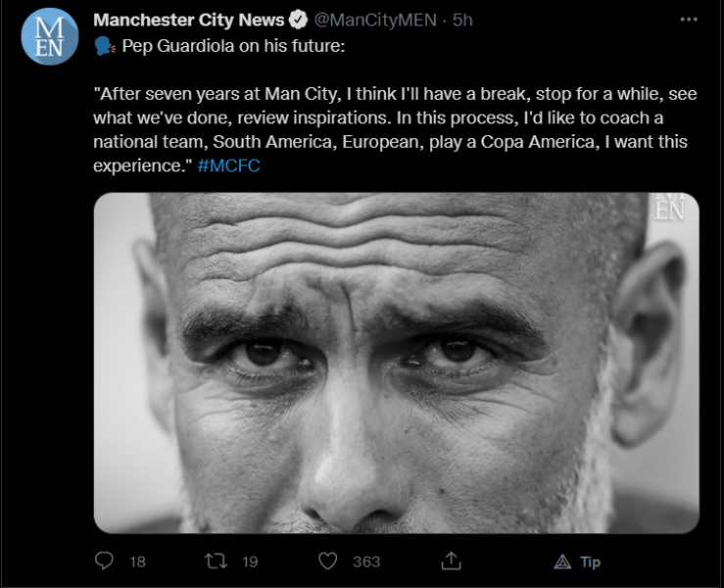Click the Tip triangle icon

tap(562, 562)
